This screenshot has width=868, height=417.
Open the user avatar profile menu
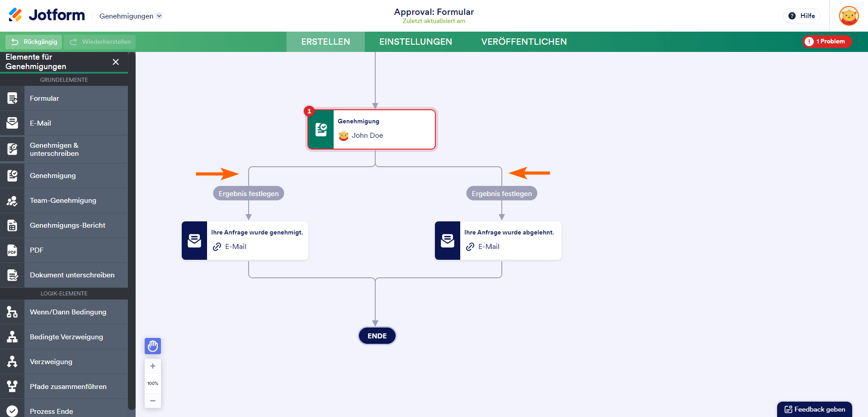[x=849, y=16]
